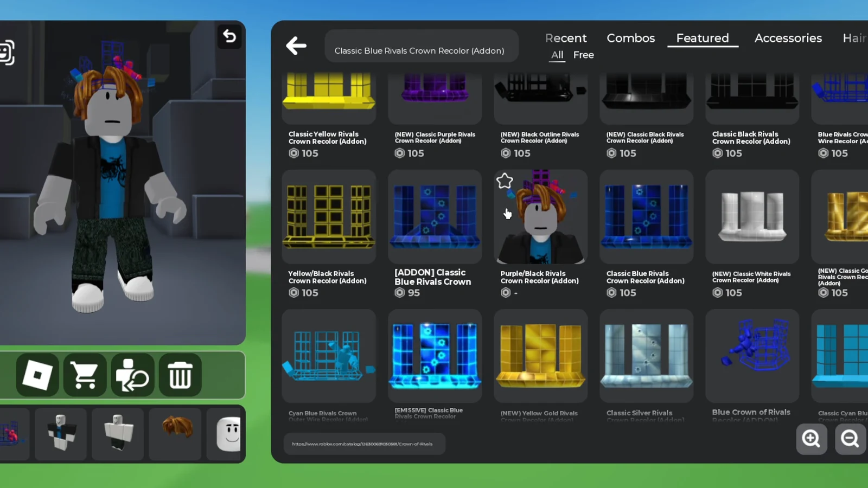Open the Roblox logo button below avatar
Screen dimensions: 868x488
(37, 375)
